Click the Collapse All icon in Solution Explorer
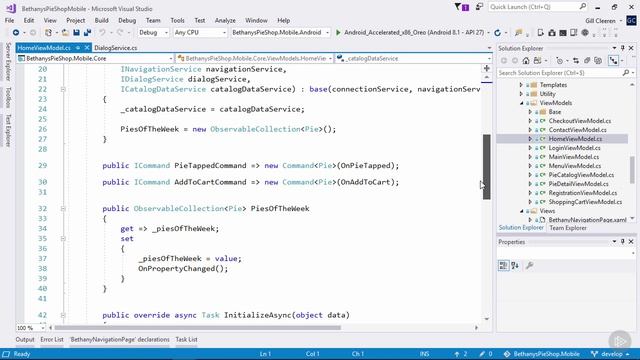Image resolution: width=640 pixels, height=360 pixels. pyautogui.click(x=587, y=61)
